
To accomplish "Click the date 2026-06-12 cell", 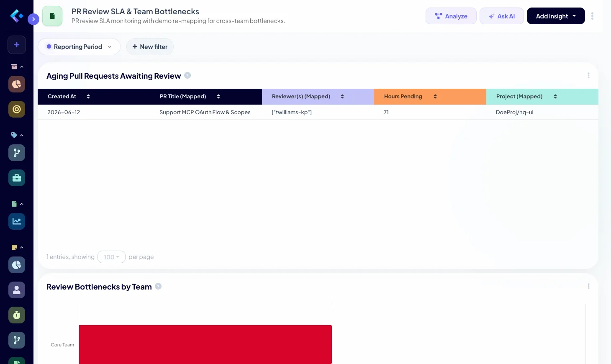I will click(64, 112).
